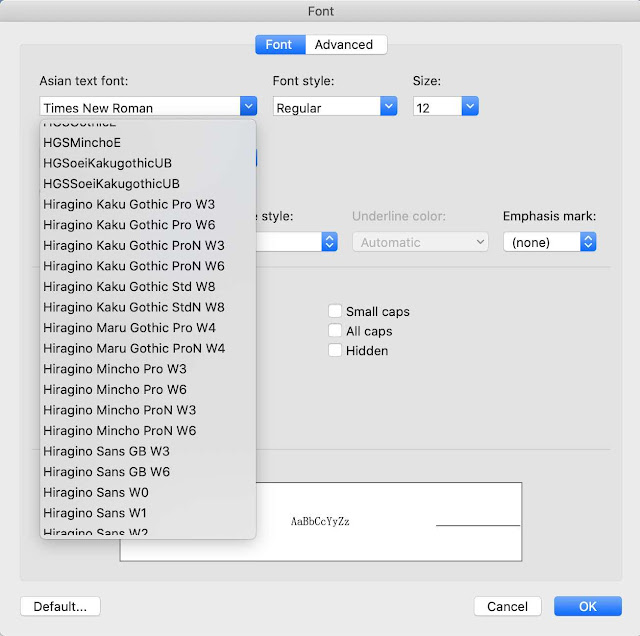Viewport: 640px width, 636px height.
Task: Enable the Small caps checkbox
Action: [335, 311]
